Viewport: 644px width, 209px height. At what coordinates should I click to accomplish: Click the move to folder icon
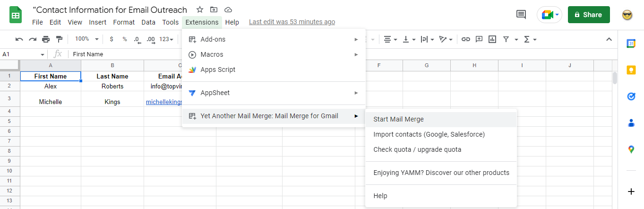pyautogui.click(x=214, y=10)
